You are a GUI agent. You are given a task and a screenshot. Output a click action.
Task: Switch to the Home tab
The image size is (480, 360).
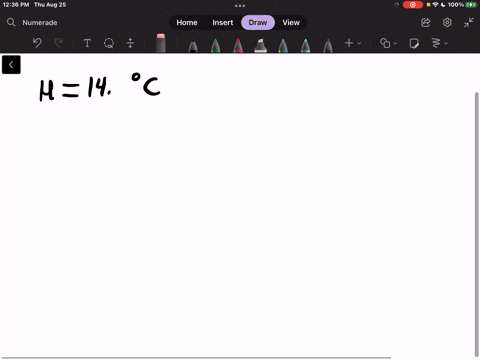[187, 23]
